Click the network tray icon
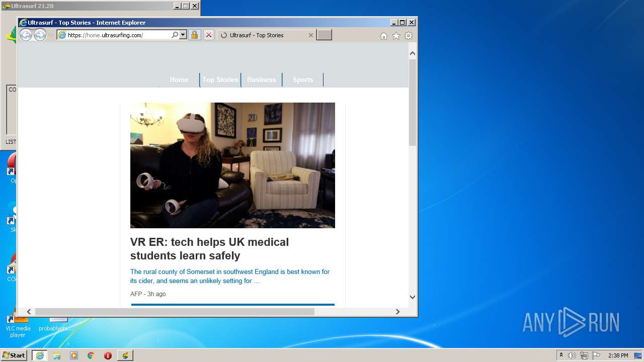The height and width of the screenshot is (362, 644). click(584, 355)
